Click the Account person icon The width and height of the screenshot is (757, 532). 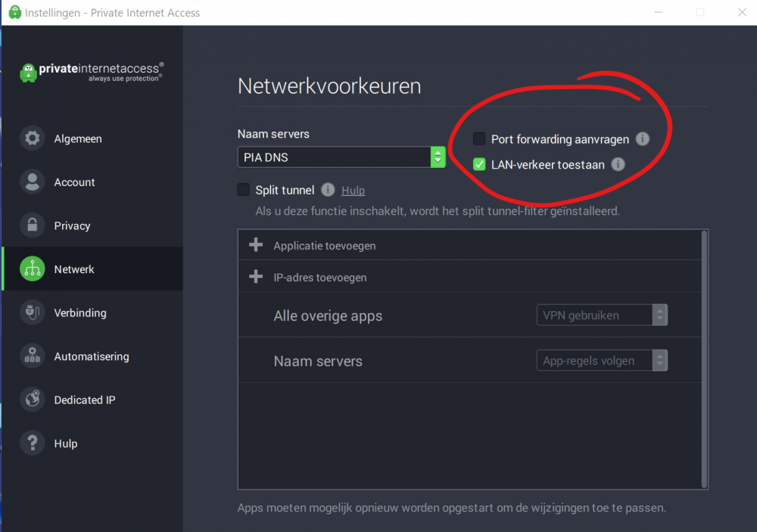tap(32, 182)
